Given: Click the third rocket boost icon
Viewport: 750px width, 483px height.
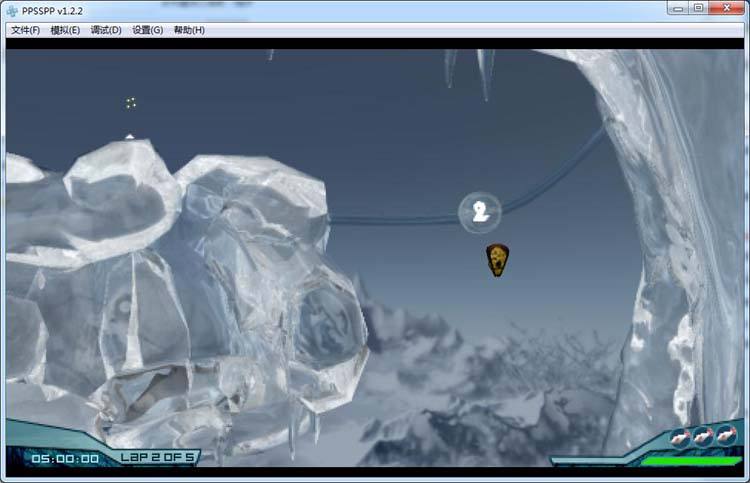Looking at the screenshot, I should tap(726, 434).
